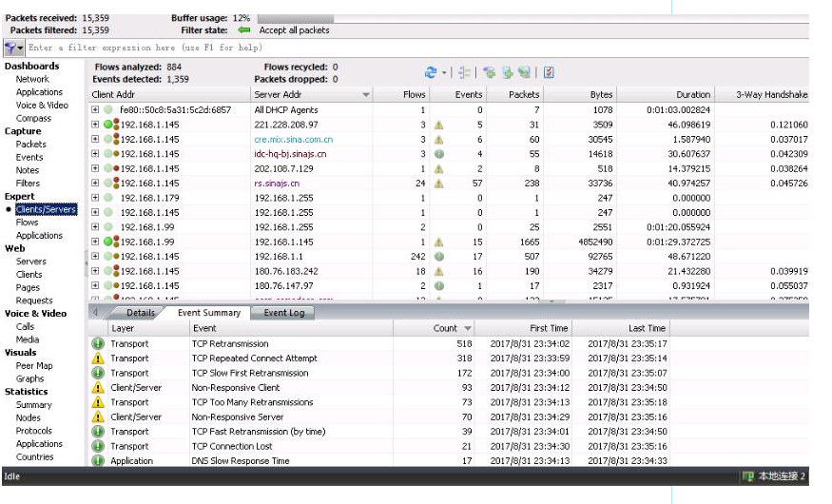
Task: Click the sidebar collapse splitter handle
Action: (x=86, y=263)
